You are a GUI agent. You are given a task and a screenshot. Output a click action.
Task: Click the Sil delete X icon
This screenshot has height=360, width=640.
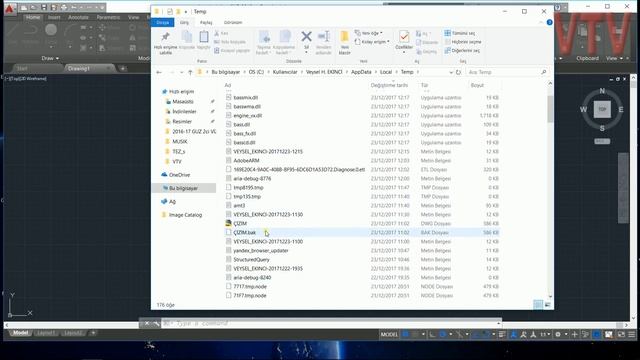(307, 37)
